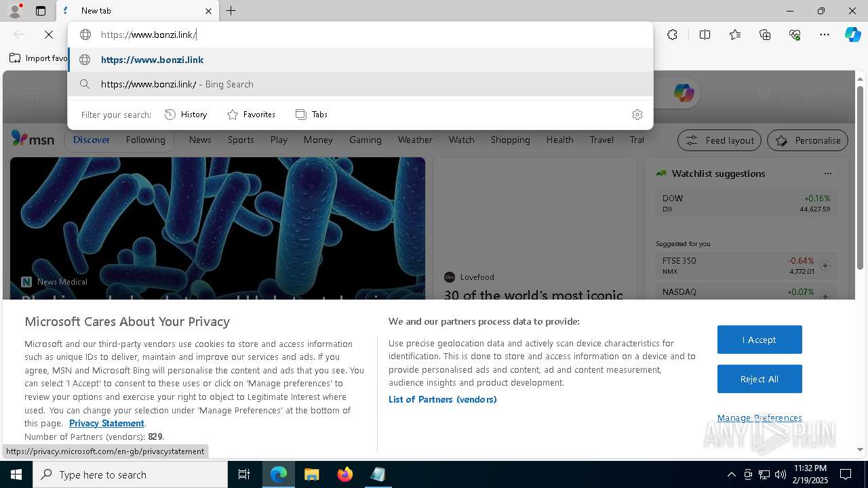Open Browser essentials heart icon

[795, 35]
